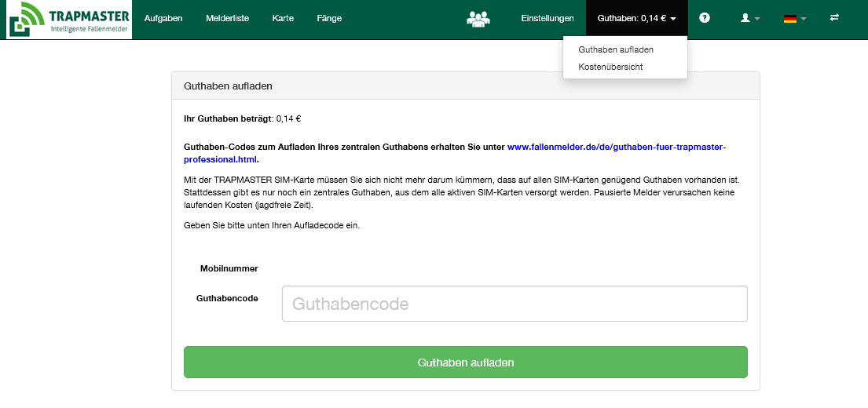Select Guthaben aufladen in dropdown menu
The image size is (868, 408).
click(616, 49)
